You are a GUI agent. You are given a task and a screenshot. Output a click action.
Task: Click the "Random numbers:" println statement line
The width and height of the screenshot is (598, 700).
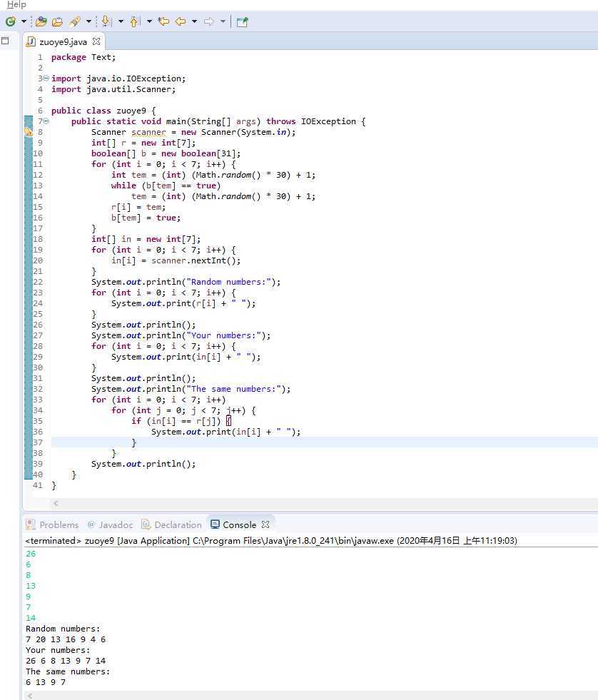pyautogui.click(x=186, y=282)
